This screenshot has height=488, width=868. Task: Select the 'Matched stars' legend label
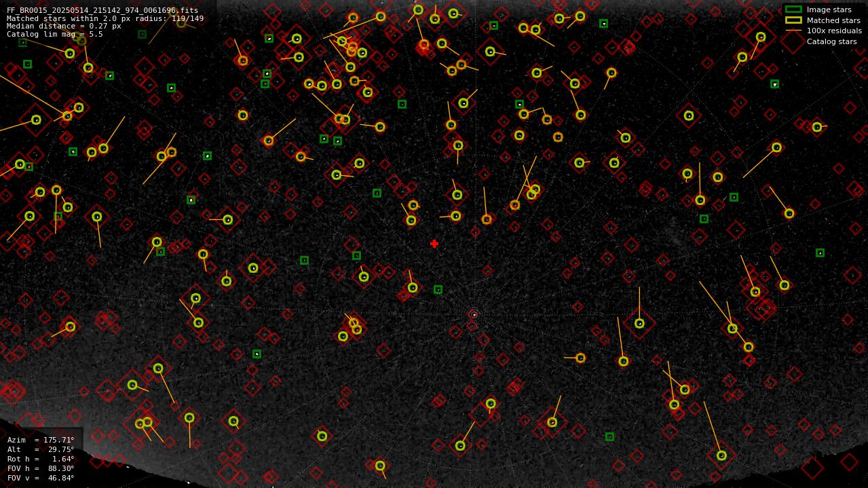[x=833, y=20]
